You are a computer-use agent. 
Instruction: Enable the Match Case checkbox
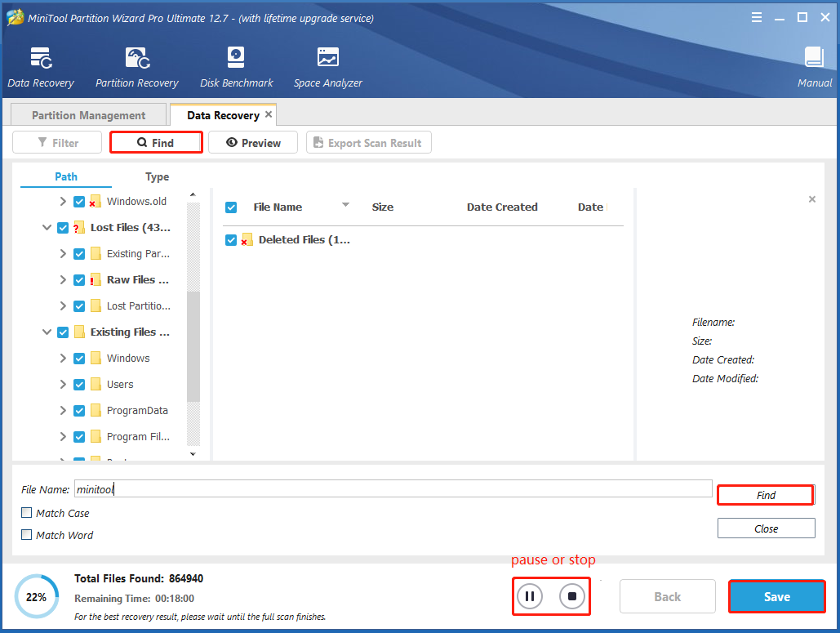[x=26, y=512]
